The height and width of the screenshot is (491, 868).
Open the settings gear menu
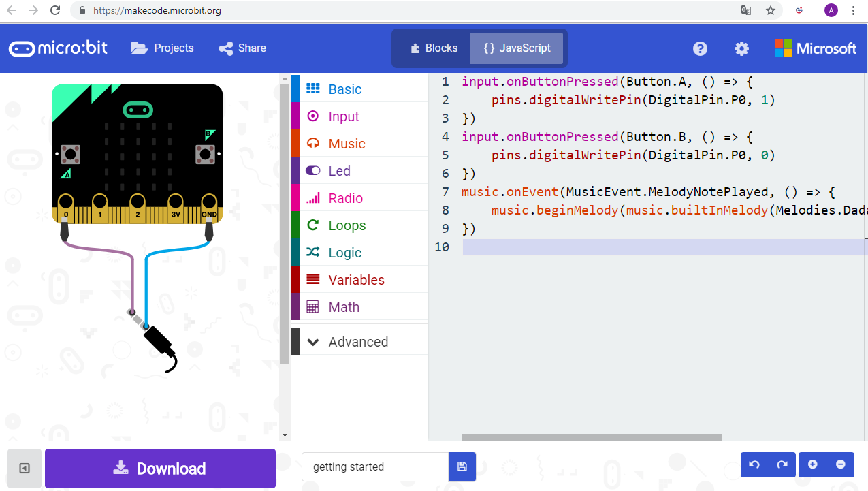point(741,48)
